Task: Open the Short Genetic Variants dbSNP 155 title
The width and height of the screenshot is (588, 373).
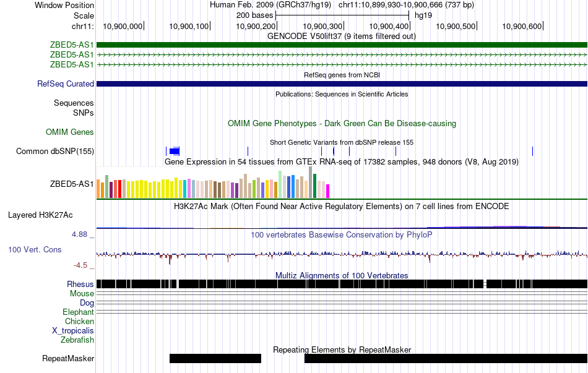Action: pos(342,142)
